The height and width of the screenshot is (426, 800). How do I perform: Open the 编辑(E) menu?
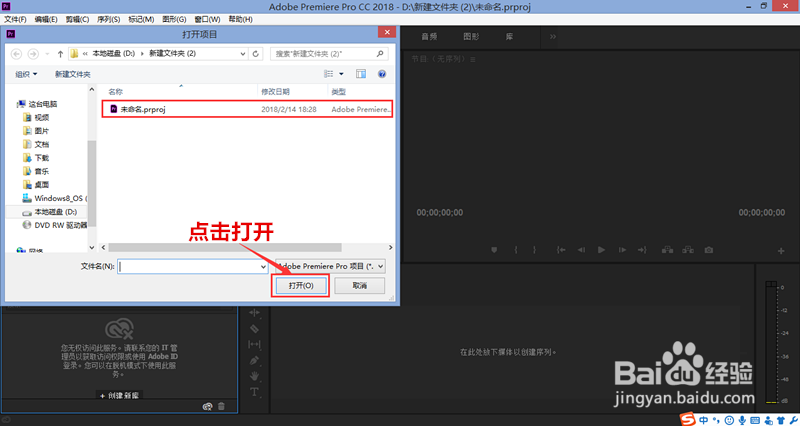[x=46, y=19]
